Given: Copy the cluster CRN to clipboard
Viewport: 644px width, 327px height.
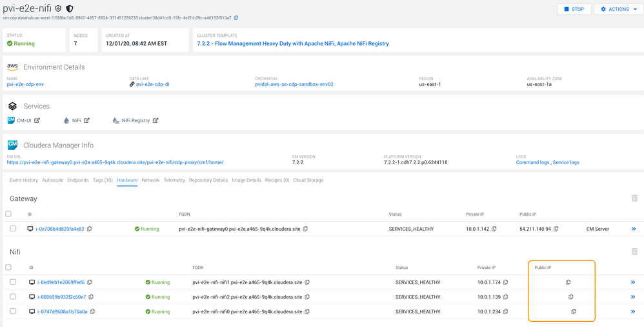Looking at the screenshot, I should point(236,17).
